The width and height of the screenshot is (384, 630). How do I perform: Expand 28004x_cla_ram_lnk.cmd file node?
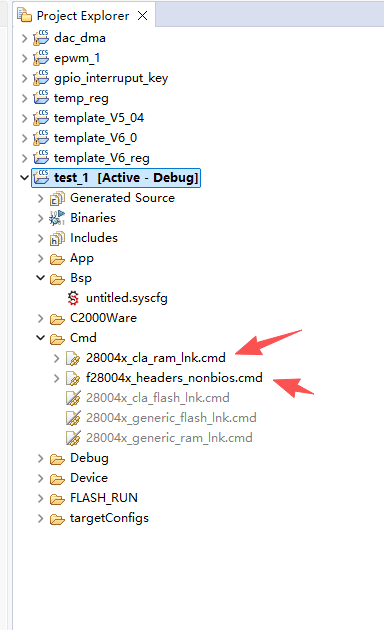pyautogui.click(x=56, y=358)
